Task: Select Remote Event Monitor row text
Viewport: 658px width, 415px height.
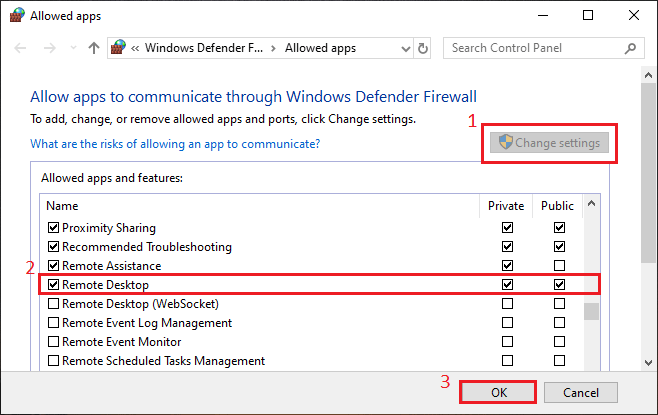Action: coord(122,342)
